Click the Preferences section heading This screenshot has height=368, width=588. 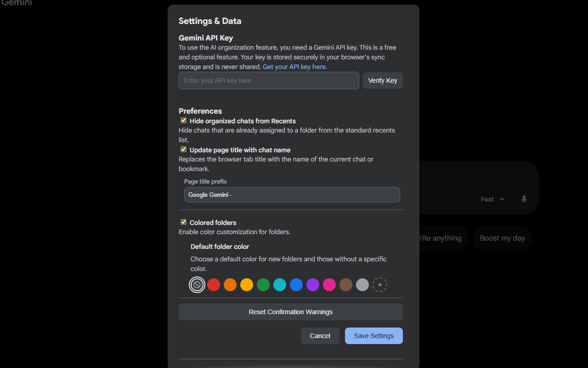(x=200, y=111)
